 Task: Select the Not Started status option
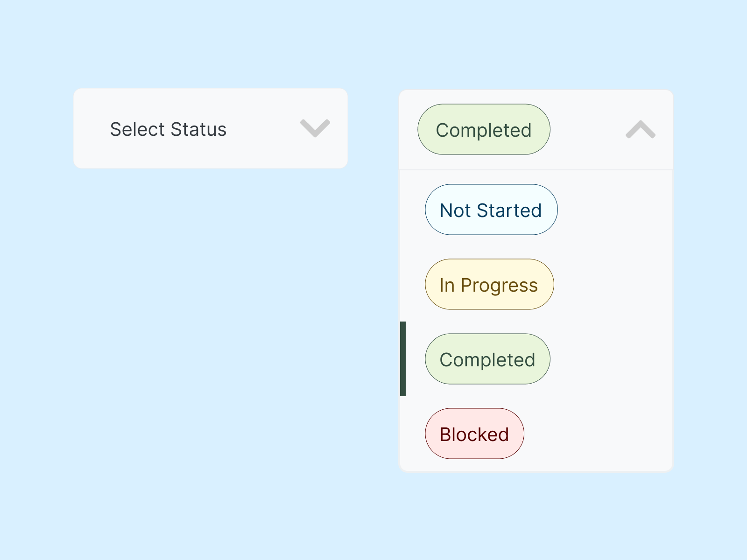491,210
